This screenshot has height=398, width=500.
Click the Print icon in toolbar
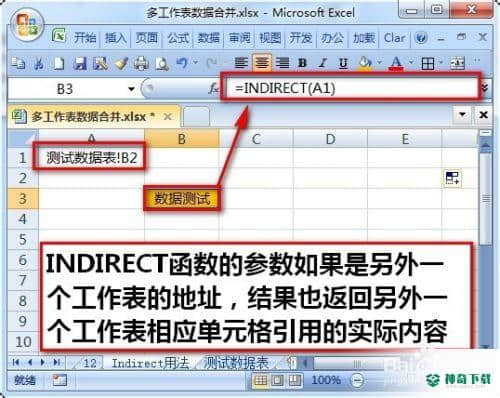141,63
